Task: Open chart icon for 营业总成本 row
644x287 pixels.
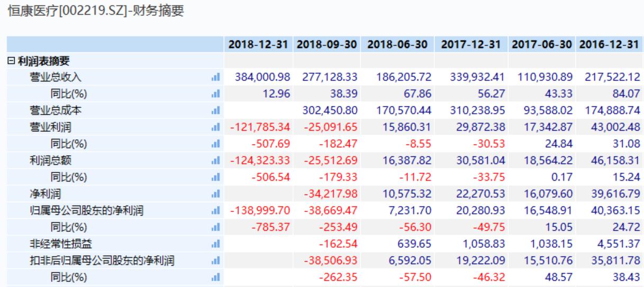Action: coord(215,112)
